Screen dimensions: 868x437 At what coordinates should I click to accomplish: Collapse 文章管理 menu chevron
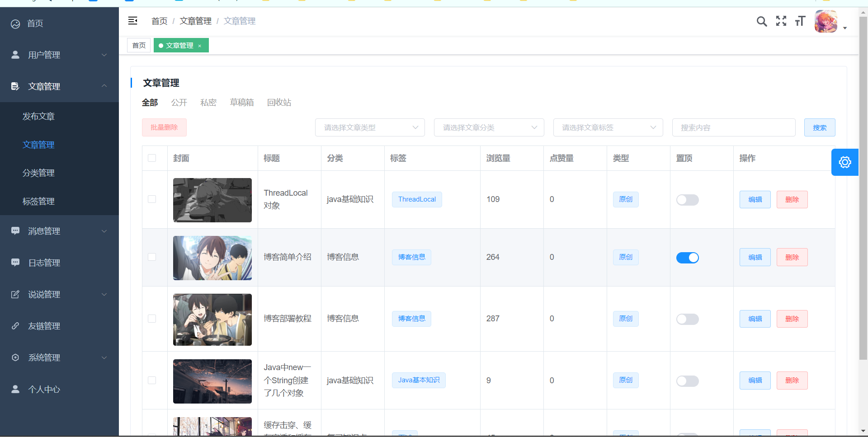tap(104, 86)
